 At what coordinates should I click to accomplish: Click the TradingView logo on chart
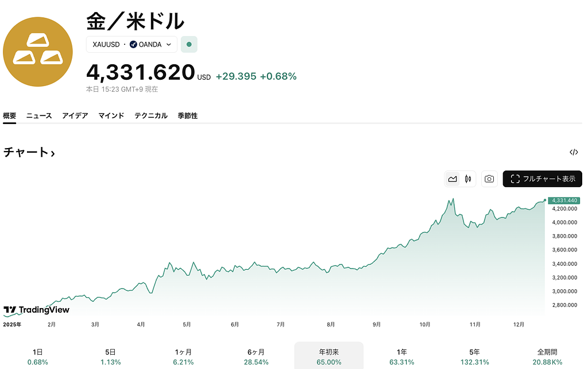click(37, 310)
